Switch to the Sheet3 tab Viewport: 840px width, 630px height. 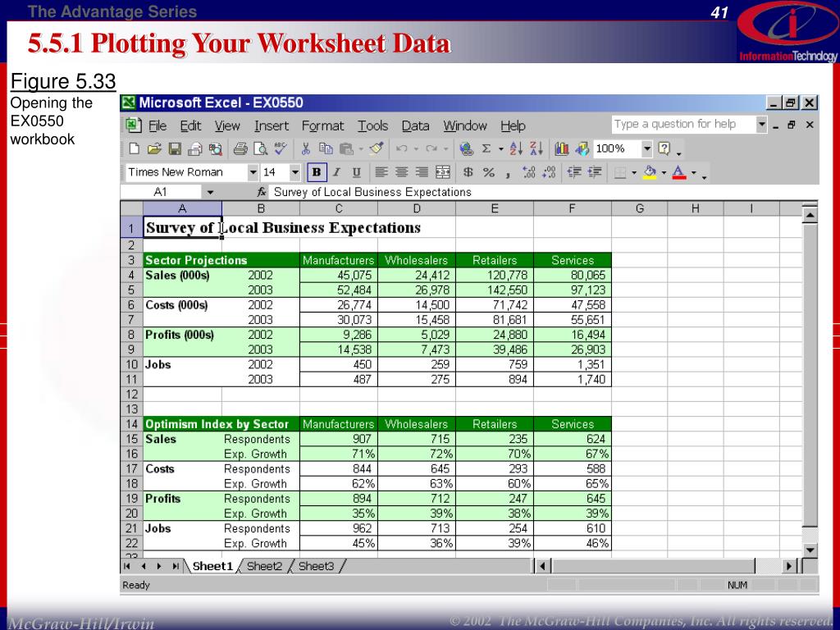pos(316,566)
